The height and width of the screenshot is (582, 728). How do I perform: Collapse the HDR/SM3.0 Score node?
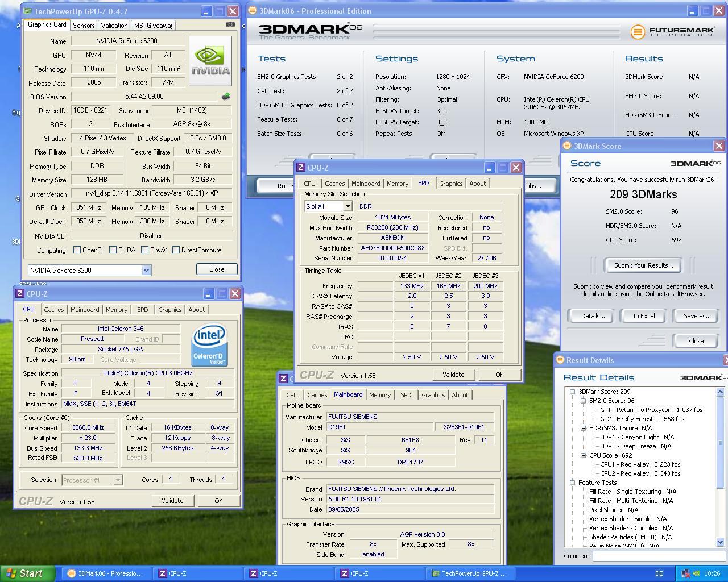tap(583, 428)
